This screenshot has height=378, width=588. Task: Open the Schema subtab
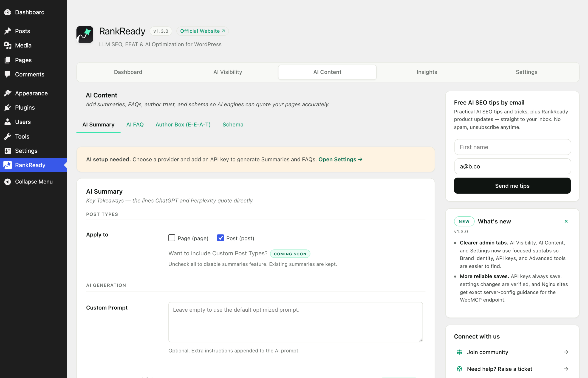pos(233,125)
